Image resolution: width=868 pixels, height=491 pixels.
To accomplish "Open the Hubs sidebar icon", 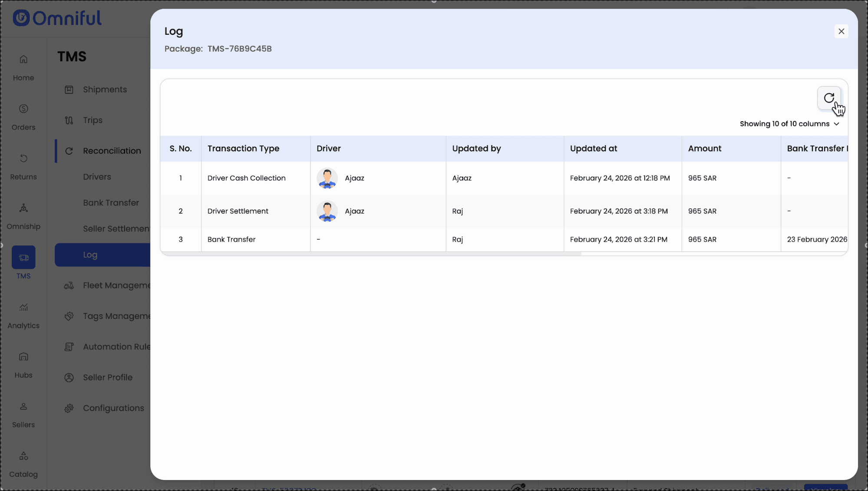I will tap(23, 357).
